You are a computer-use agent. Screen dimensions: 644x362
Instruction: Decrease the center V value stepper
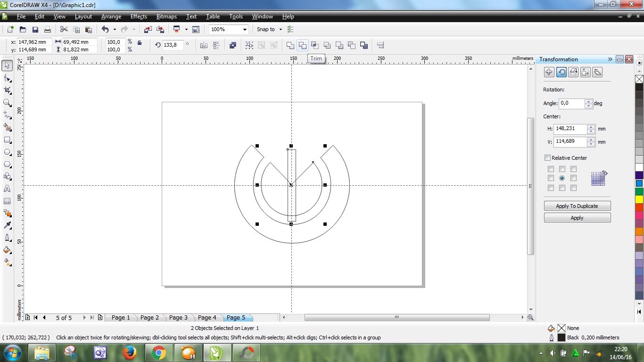(x=591, y=144)
